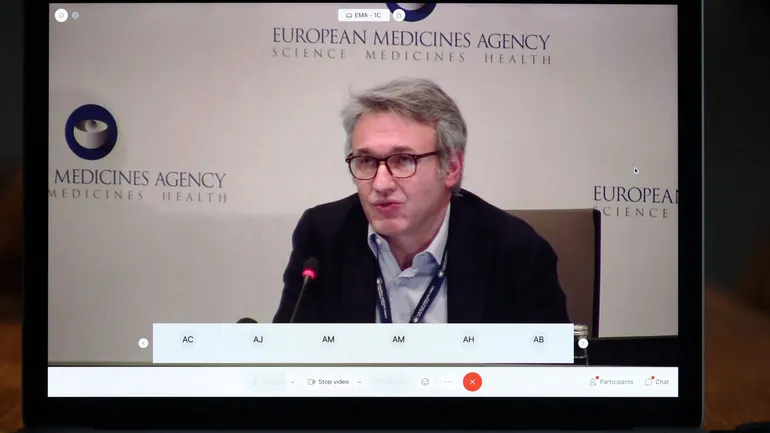Image resolution: width=770 pixels, height=433 pixels.
Task: Select participant AH thumbnail
Action: pyautogui.click(x=468, y=340)
